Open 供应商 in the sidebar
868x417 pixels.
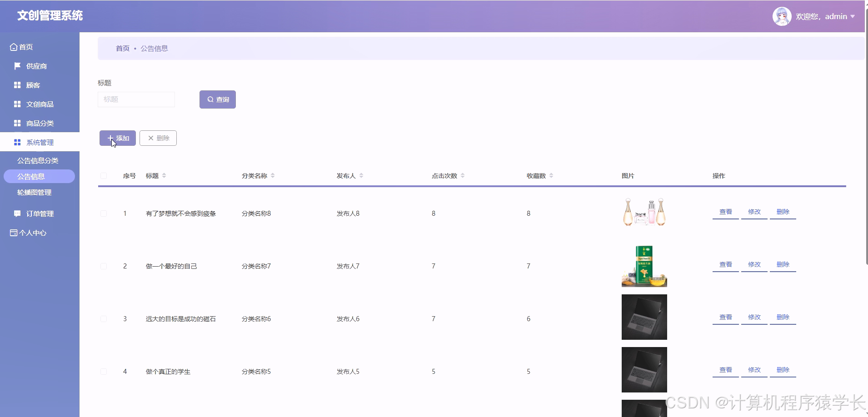[40, 66]
